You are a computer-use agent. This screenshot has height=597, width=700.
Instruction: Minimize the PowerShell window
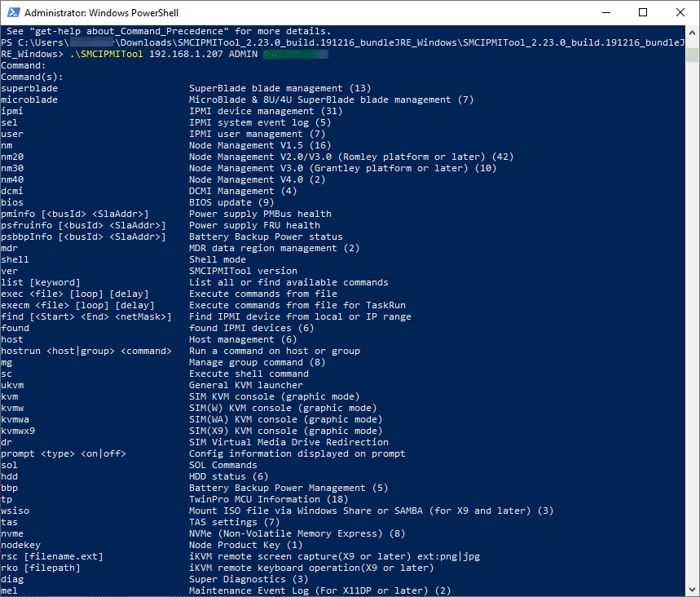tap(605, 12)
